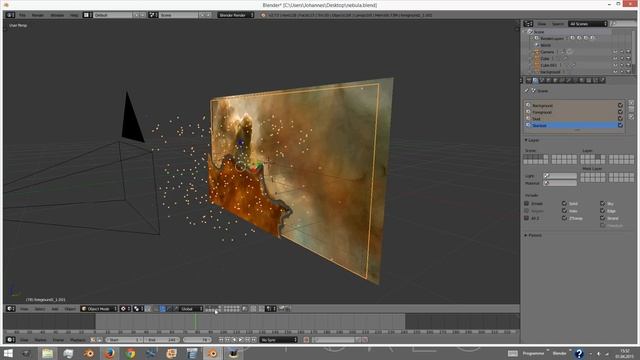Toggle Cube.001 renderability camera icon
640x360 pixels.
pos(629,65)
